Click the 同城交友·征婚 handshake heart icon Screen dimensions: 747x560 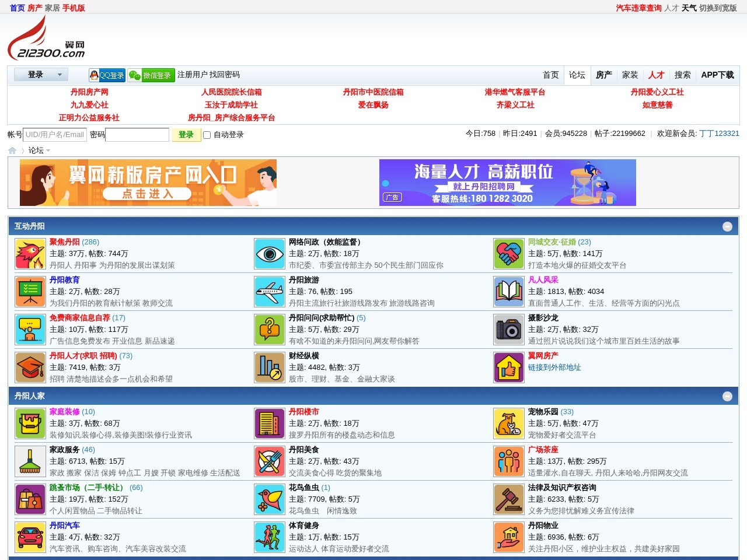click(x=509, y=254)
